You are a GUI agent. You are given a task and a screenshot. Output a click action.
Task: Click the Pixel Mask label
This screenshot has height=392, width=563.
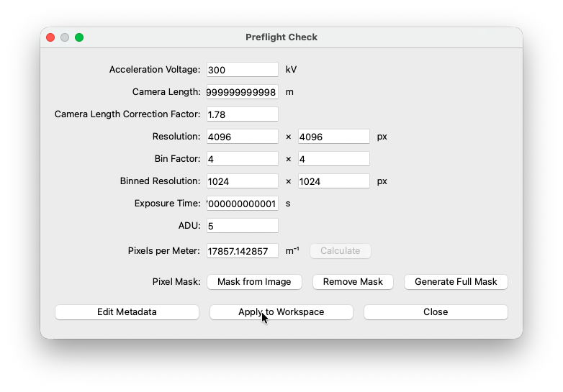click(x=176, y=282)
